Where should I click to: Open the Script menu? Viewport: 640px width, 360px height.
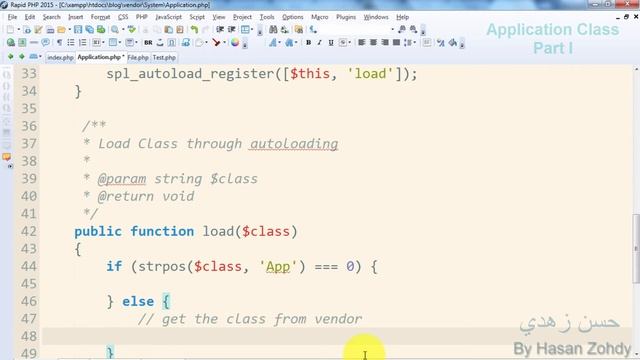tap(197, 17)
